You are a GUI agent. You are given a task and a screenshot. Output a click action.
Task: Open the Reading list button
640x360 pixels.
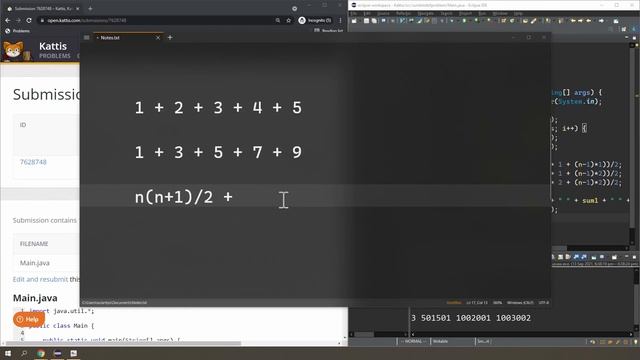pos(328,31)
